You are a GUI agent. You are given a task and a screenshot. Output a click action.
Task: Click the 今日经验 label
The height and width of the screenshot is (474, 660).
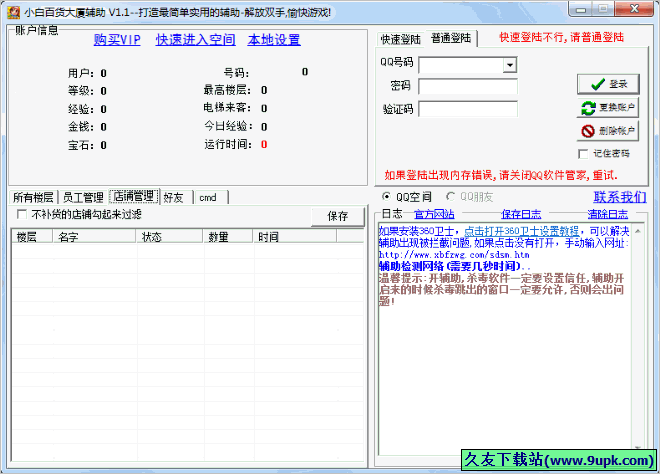pos(229,126)
